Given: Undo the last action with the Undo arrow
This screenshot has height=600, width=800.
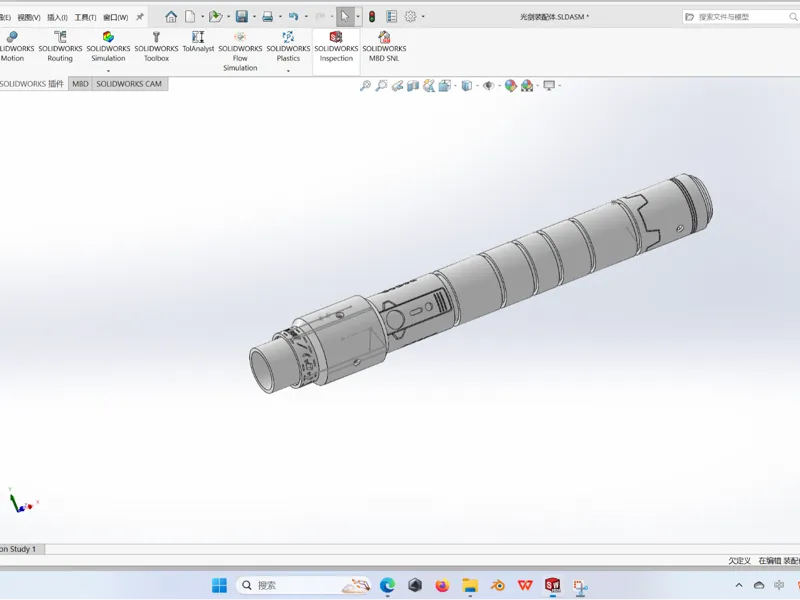Looking at the screenshot, I should tap(293, 17).
